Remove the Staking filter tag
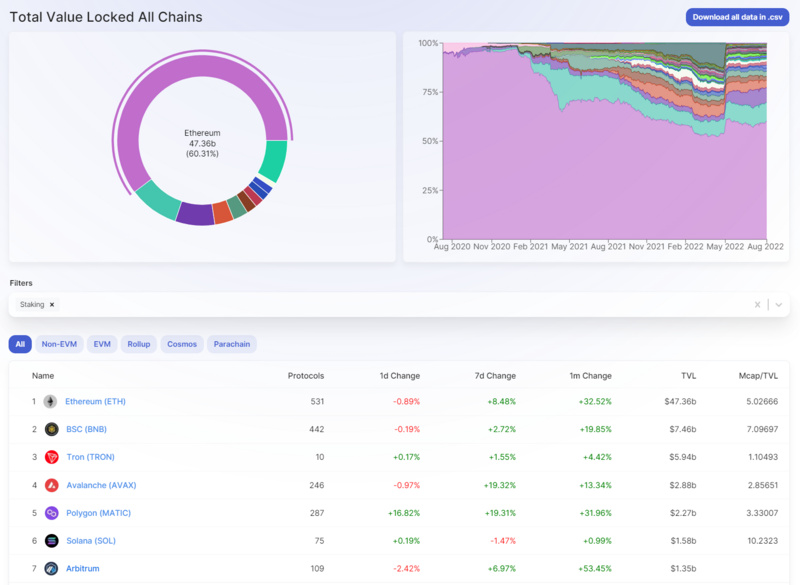The image size is (800, 585). (52, 304)
